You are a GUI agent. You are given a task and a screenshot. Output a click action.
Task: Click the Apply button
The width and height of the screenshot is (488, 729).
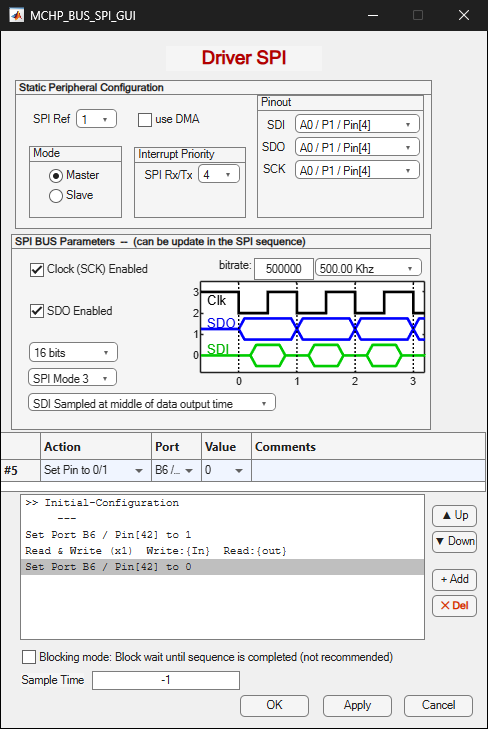[x=357, y=705]
